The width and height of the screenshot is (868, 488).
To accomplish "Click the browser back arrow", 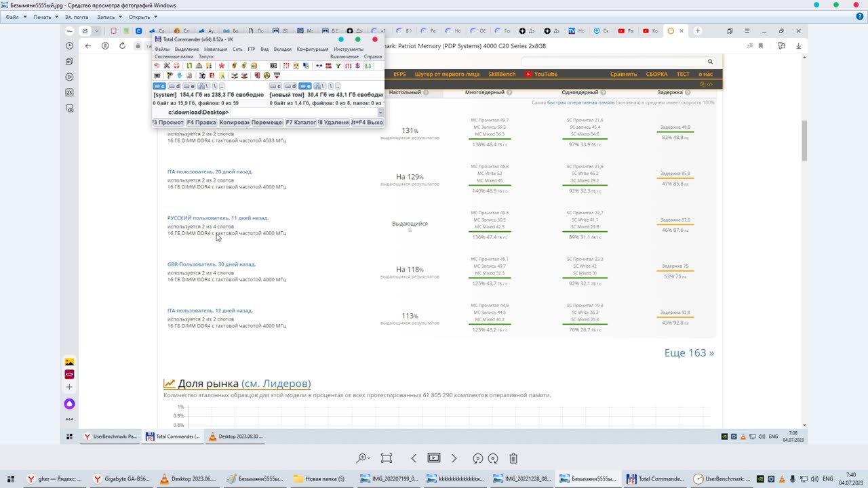I will (x=88, y=46).
